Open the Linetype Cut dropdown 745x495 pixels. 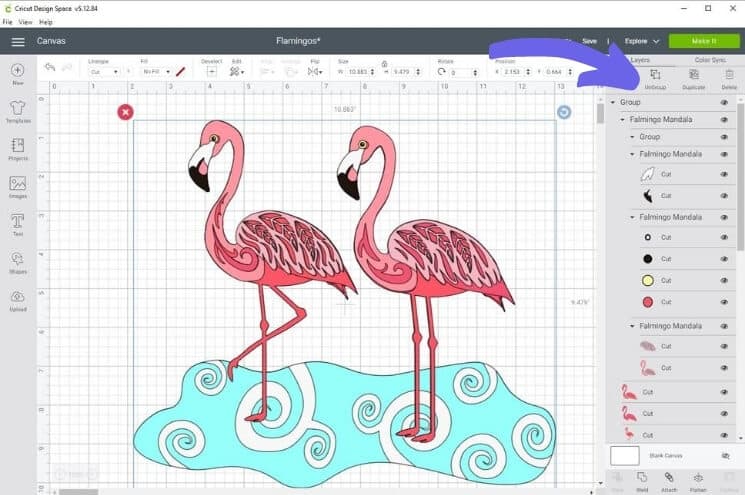(x=104, y=72)
